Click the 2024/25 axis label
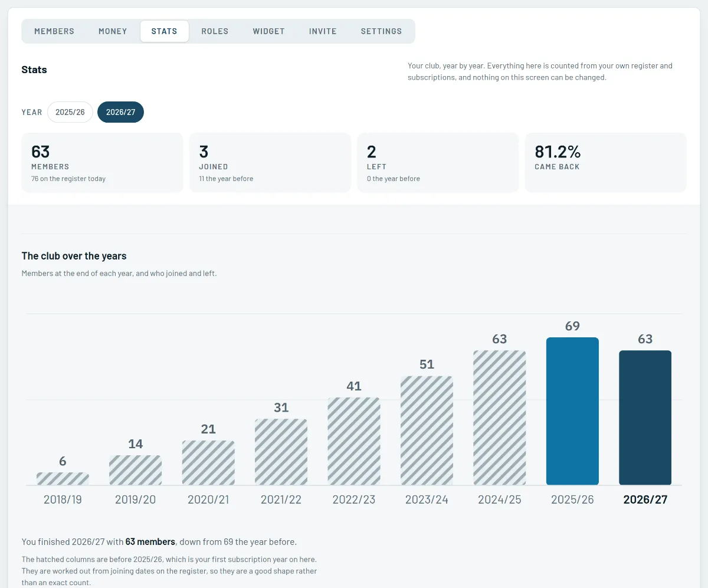 pyautogui.click(x=500, y=500)
